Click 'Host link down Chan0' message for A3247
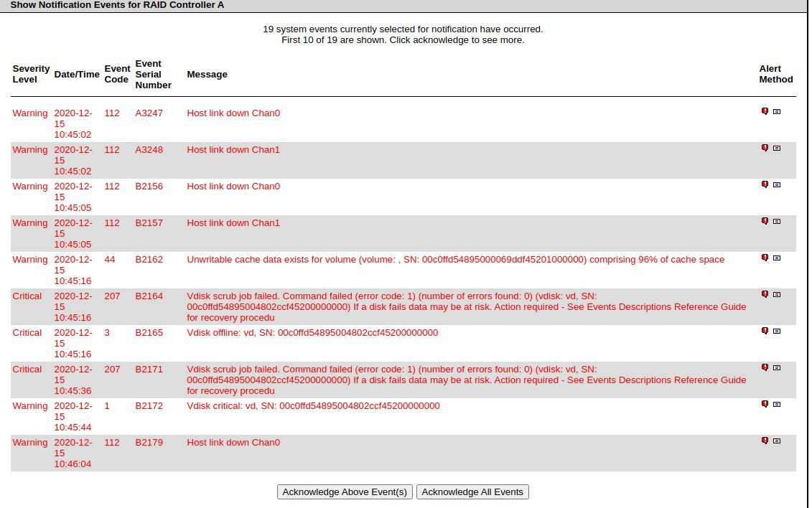812x508 pixels. [x=233, y=113]
